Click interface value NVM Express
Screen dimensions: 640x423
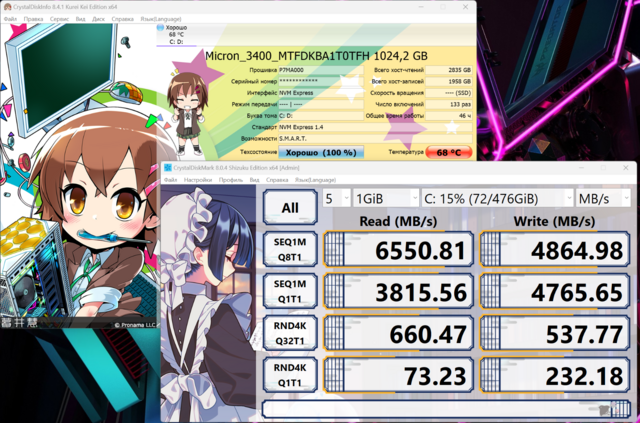tap(321, 93)
